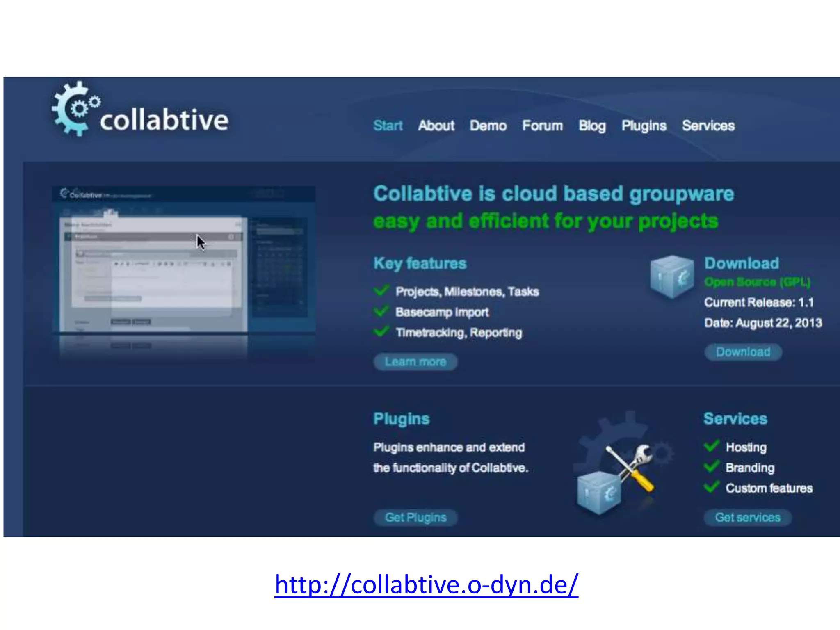
Task: Open the Demo menu link
Action: (488, 126)
